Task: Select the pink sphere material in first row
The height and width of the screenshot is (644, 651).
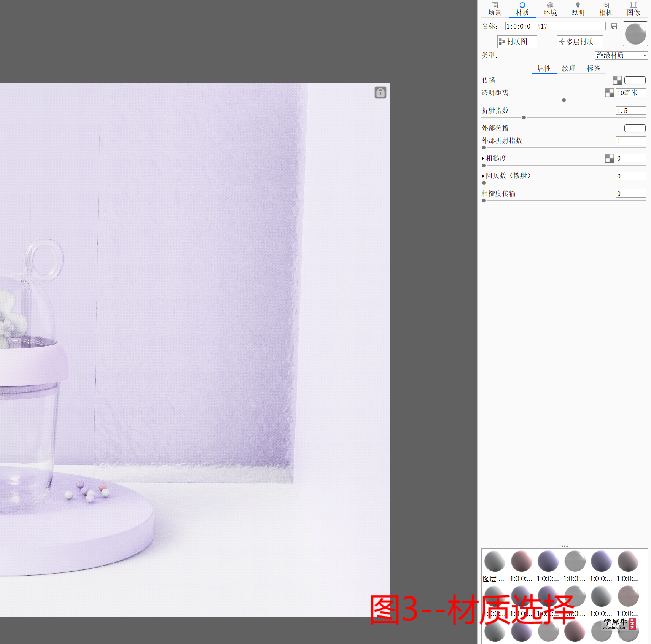Action: (x=521, y=561)
